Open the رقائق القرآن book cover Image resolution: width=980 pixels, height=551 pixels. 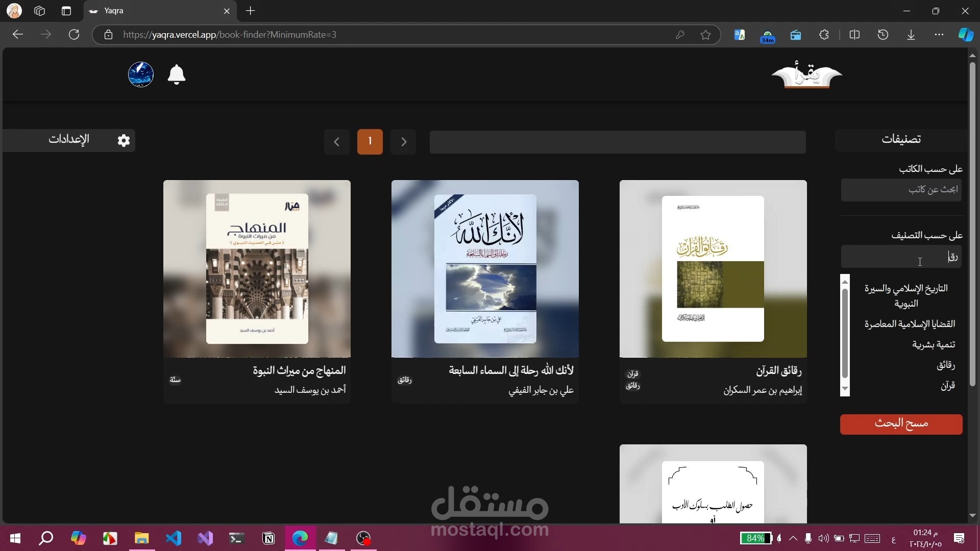[713, 269]
